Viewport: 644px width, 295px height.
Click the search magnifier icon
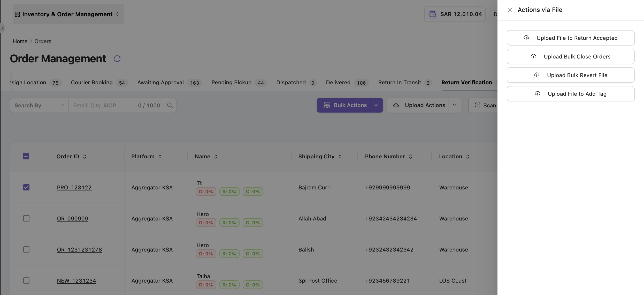[x=170, y=105]
